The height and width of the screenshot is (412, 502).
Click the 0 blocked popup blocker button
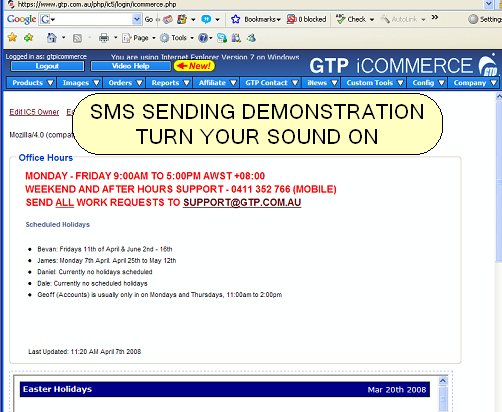pyautogui.click(x=306, y=19)
